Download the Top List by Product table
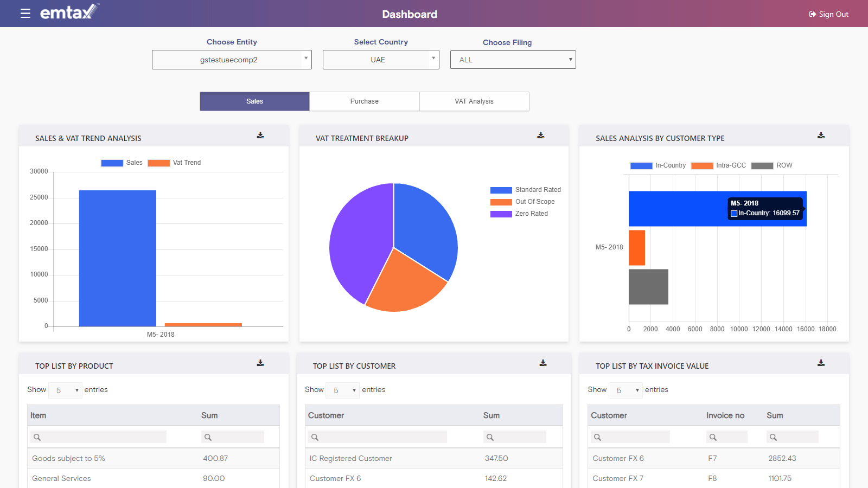The height and width of the screenshot is (488, 868). (x=260, y=363)
